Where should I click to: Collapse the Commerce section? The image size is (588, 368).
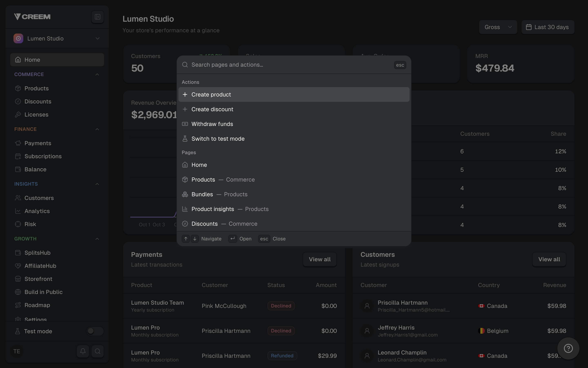click(x=97, y=74)
